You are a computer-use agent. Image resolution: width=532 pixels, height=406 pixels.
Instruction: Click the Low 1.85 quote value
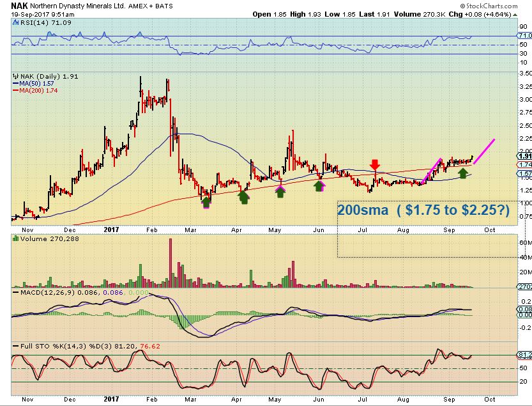[x=340, y=14]
